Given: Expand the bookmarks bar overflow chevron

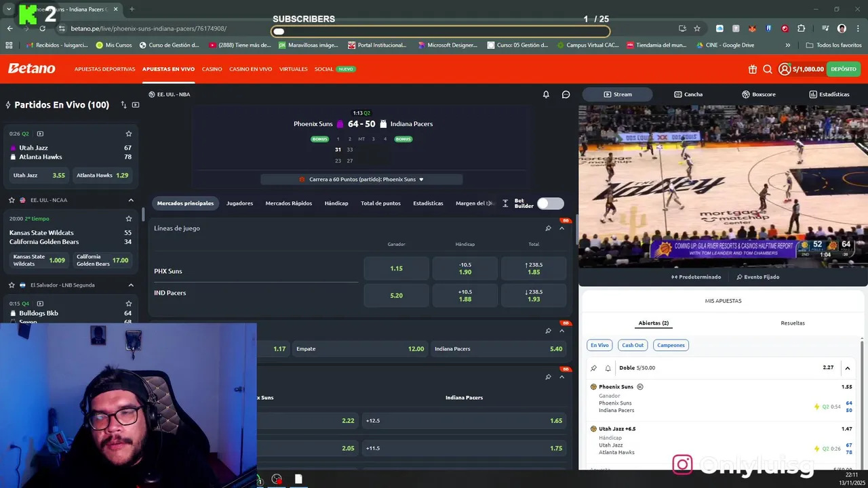Looking at the screenshot, I should pyautogui.click(x=787, y=45).
